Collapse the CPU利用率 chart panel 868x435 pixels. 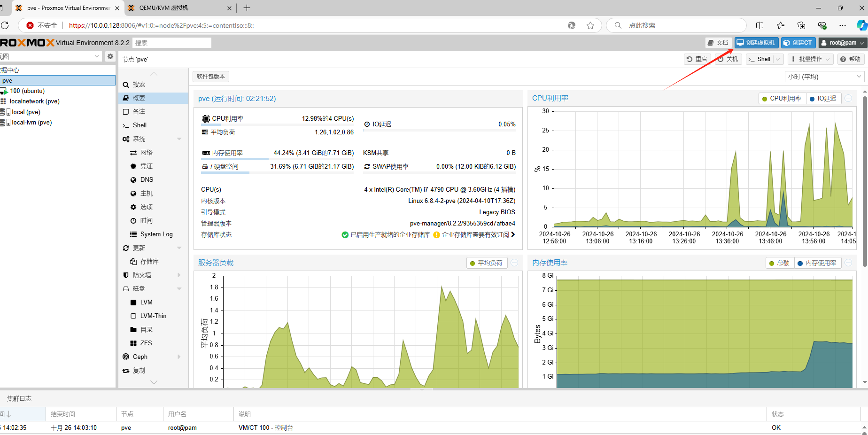tap(848, 98)
